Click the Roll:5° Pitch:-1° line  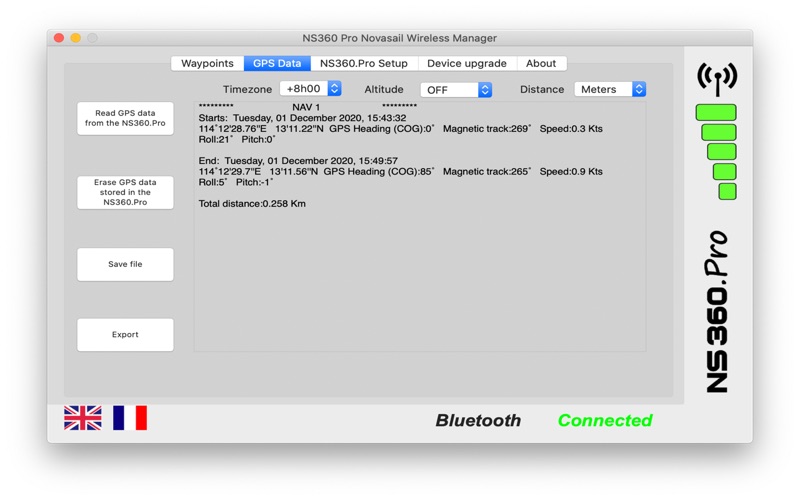[236, 182]
